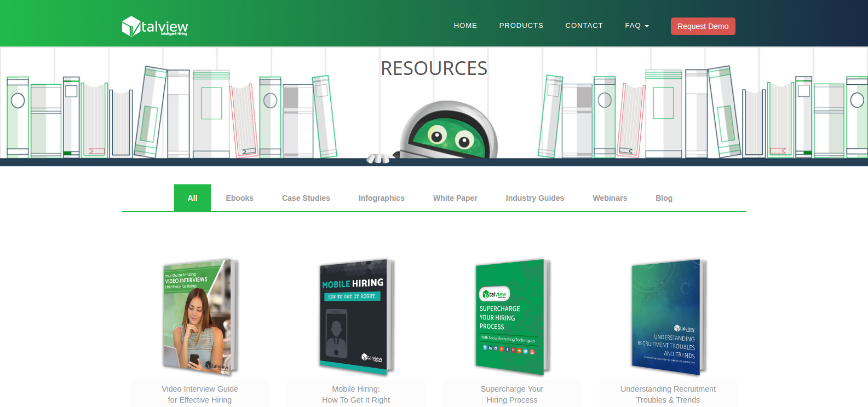The height and width of the screenshot is (407, 868).
Task: View the Webinars tab
Action: click(610, 198)
